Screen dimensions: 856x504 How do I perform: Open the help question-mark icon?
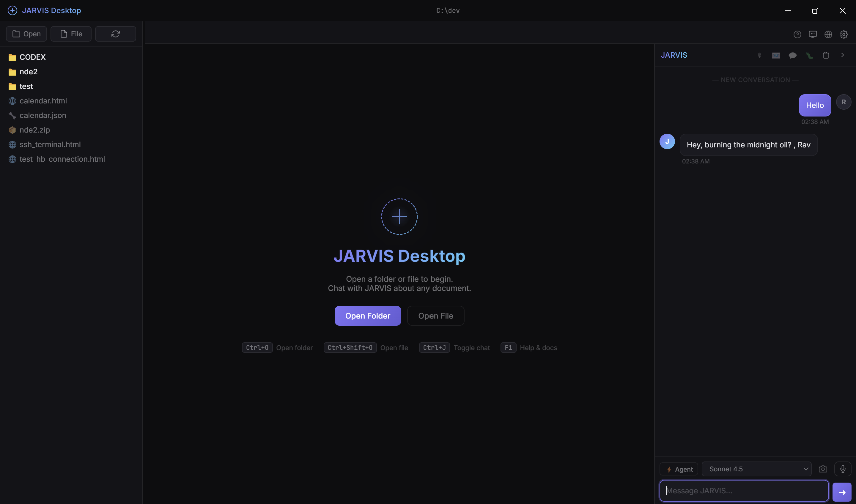click(x=797, y=34)
